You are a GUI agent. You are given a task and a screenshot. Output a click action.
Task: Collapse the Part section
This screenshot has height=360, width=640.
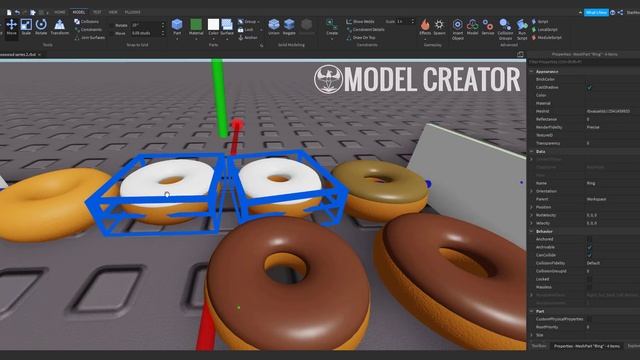(x=531, y=311)
